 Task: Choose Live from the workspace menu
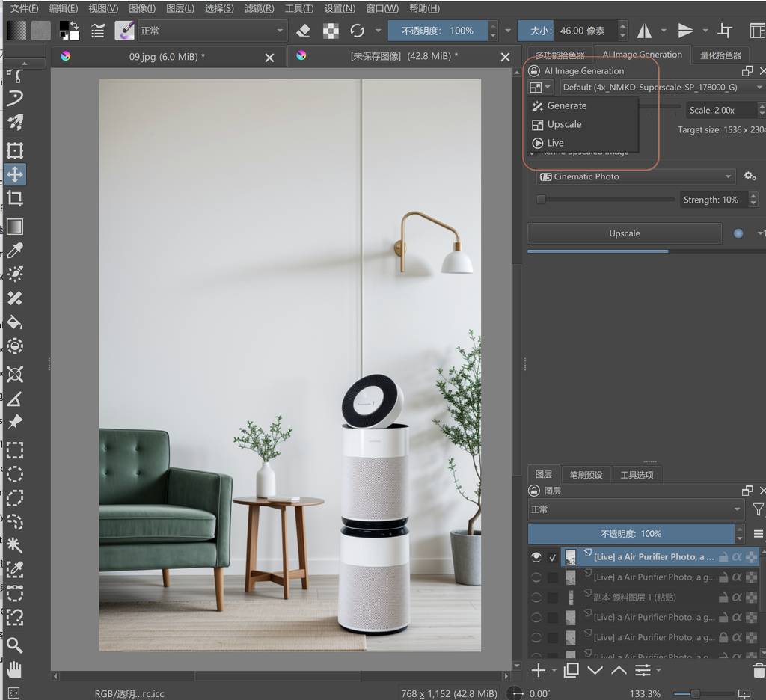click(x=555, y=143)
